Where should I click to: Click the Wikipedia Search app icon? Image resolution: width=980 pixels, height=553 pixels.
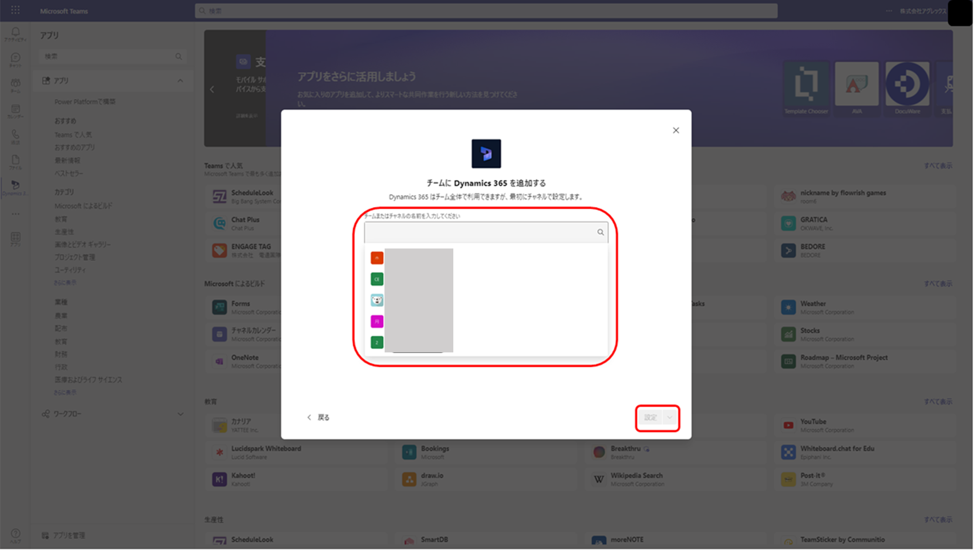tap(599, 479)
